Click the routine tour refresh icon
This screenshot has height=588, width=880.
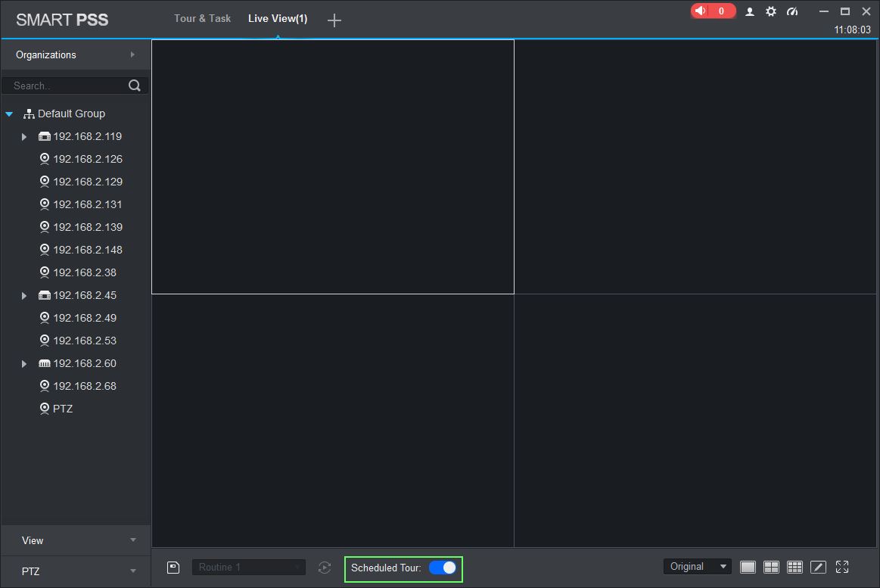(x=325, y=568)
